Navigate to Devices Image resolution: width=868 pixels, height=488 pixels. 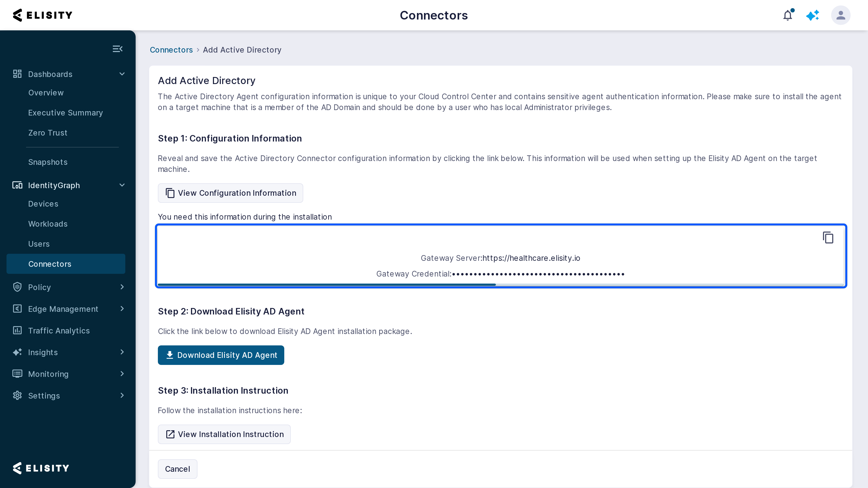(x=43, y=204)
